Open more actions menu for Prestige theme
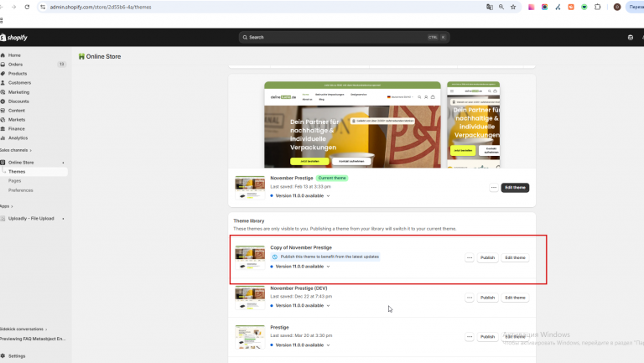The height and width of the screenshot is (363, 644). pos(470,337)
